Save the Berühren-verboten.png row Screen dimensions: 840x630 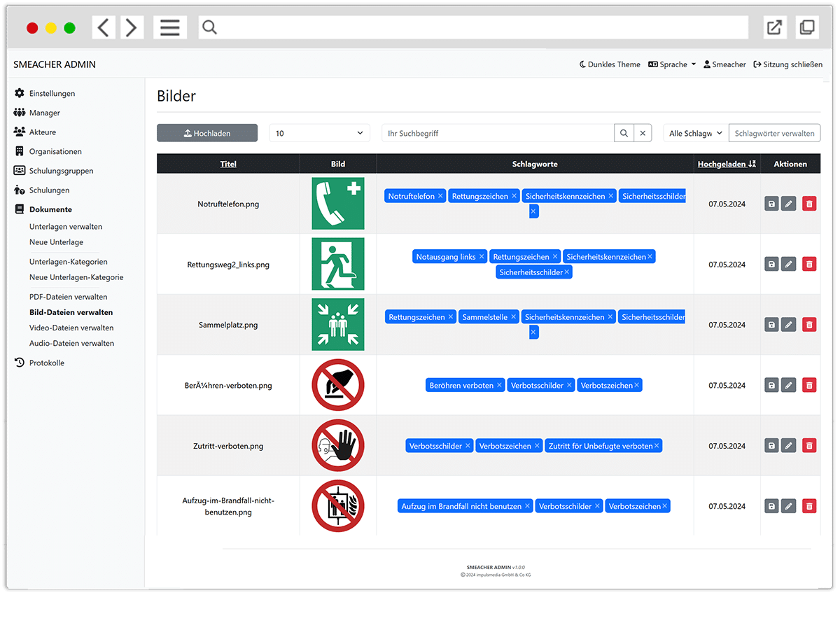click(x=771, y=385)
